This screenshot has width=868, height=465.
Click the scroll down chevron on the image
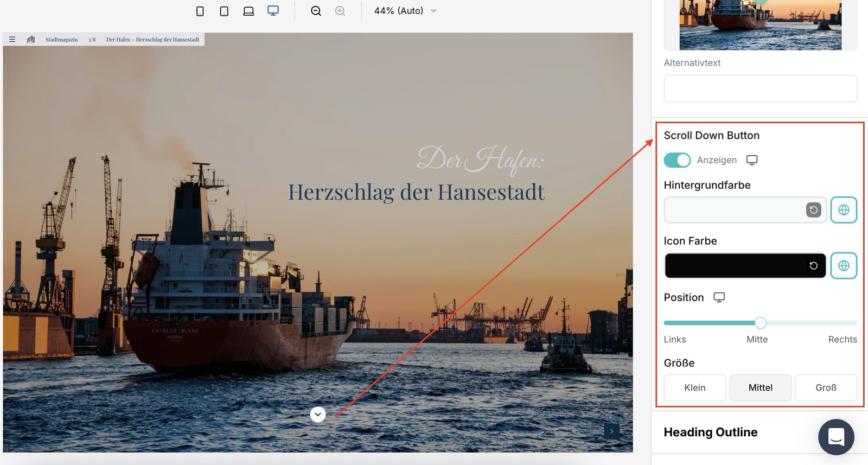pyautogui.click(x=318, y=415)
